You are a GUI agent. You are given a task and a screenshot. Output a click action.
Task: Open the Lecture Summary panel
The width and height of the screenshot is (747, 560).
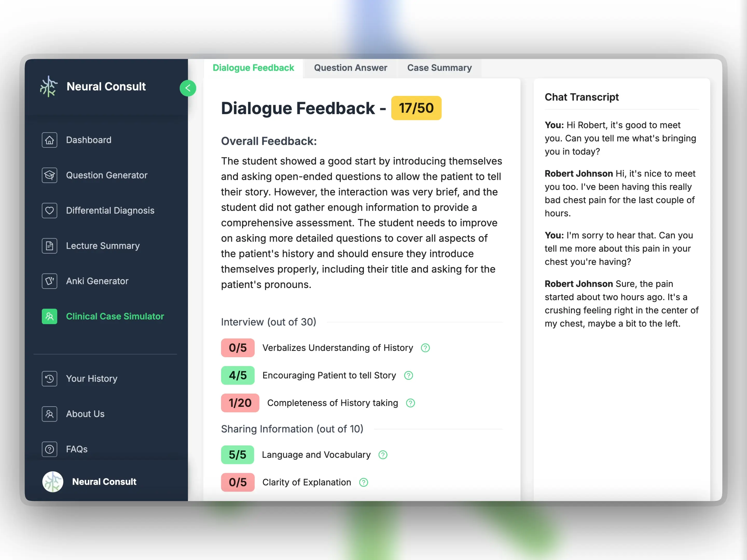(x=103, y=245)
